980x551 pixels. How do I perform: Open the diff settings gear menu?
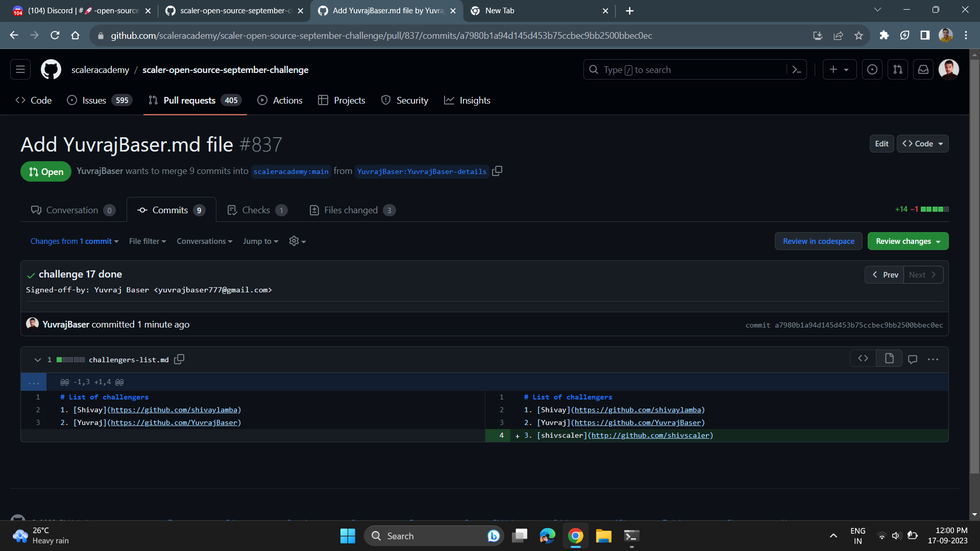(297, 241)
